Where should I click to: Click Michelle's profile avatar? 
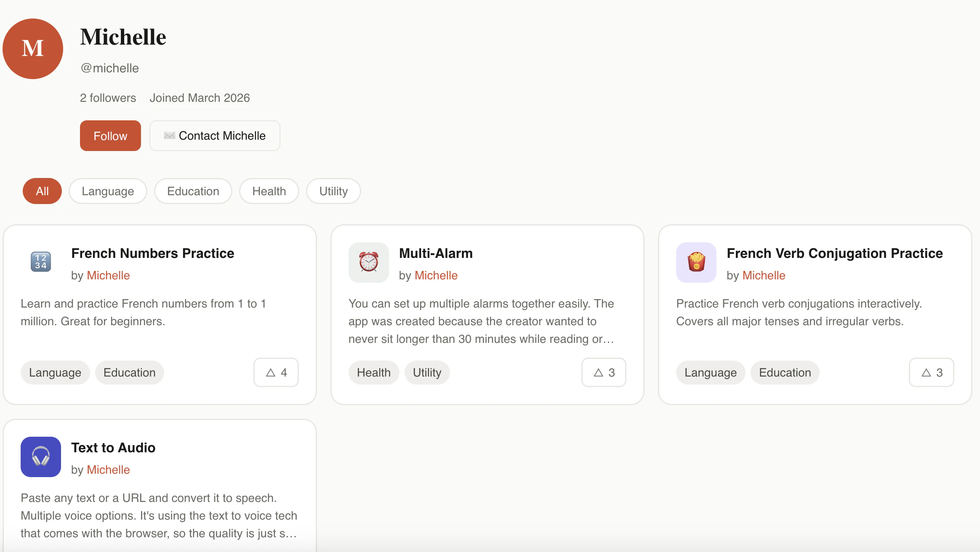click(x=33, y=49)
